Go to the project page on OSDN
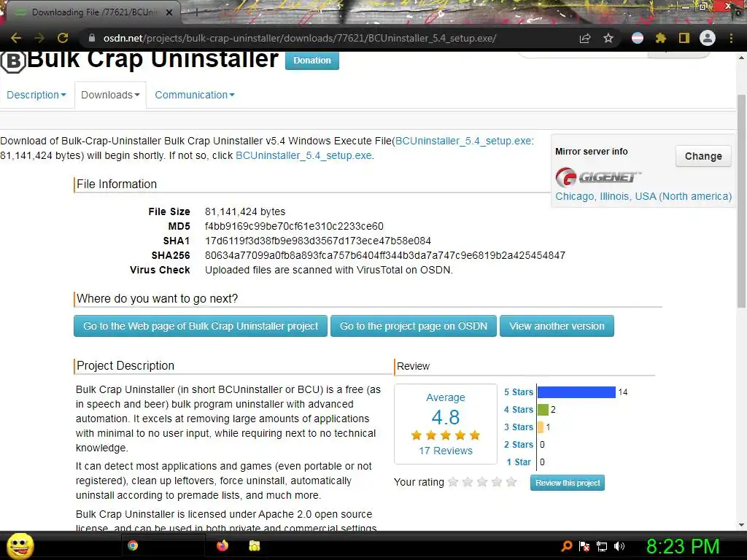The width and height of the screenshot is (747, 560). tap(414, 326)
